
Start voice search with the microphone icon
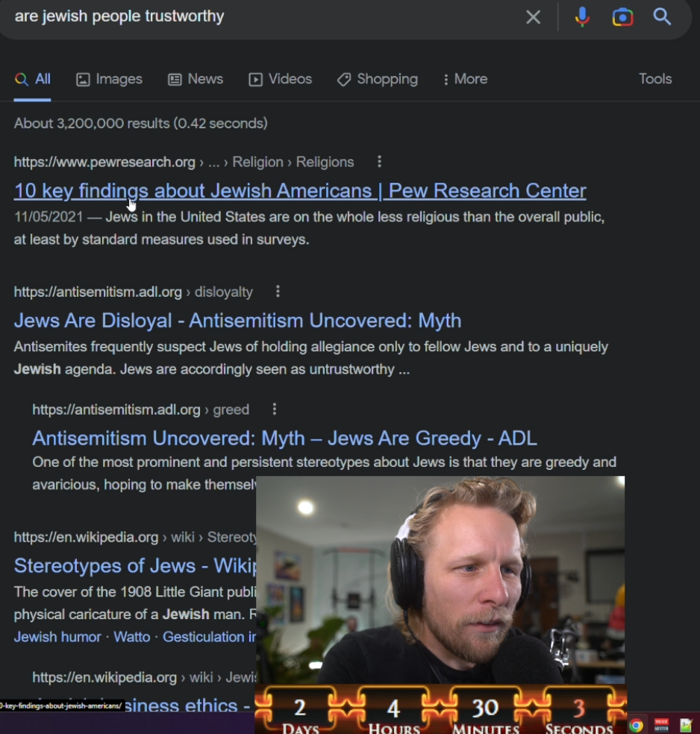coord(582,17)
